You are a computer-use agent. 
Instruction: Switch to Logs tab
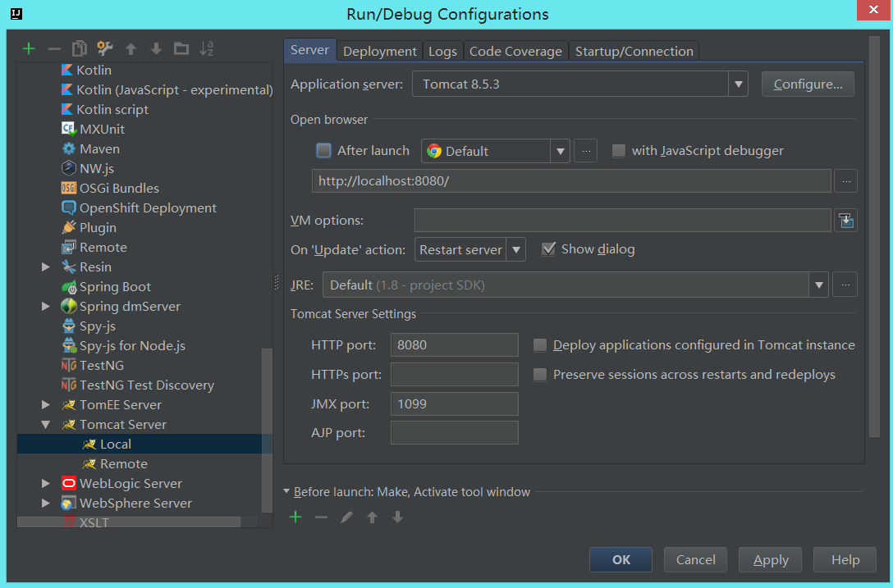[442, 51]
